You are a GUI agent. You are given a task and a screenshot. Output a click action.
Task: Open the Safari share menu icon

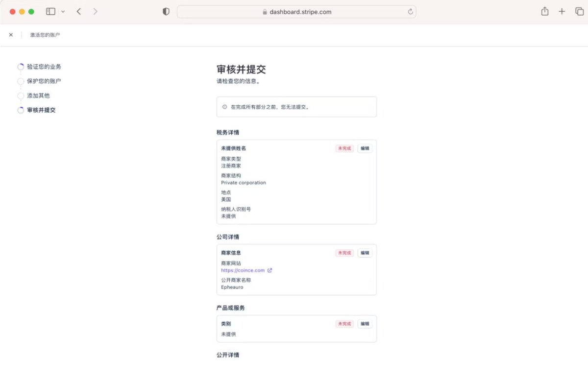click(545, 11)
